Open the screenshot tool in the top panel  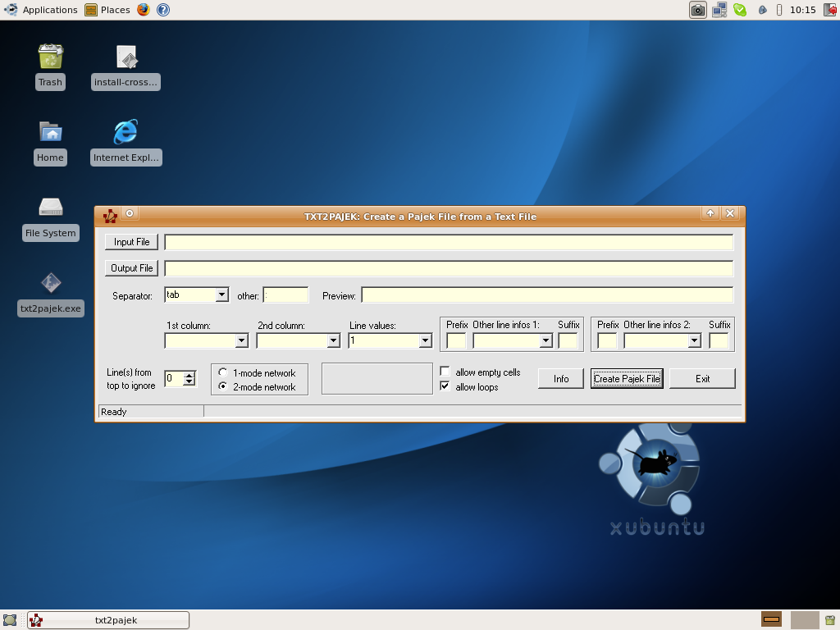(696, 10)
